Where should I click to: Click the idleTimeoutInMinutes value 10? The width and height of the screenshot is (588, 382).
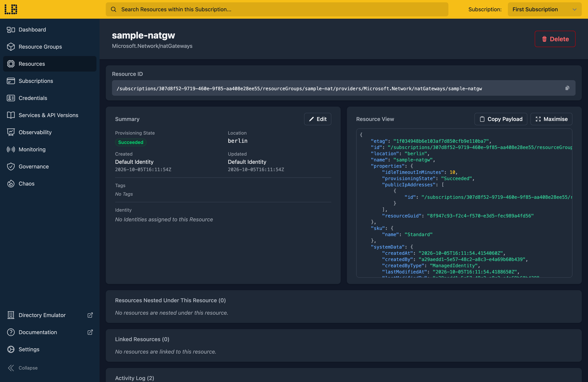click(452, 172)
